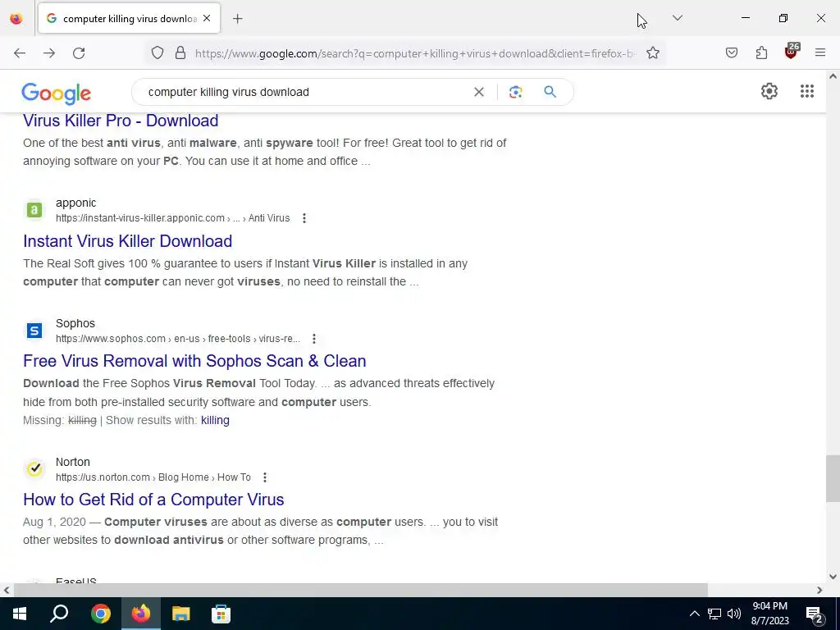Submit search with magnifier icon

tap(550, 92)
